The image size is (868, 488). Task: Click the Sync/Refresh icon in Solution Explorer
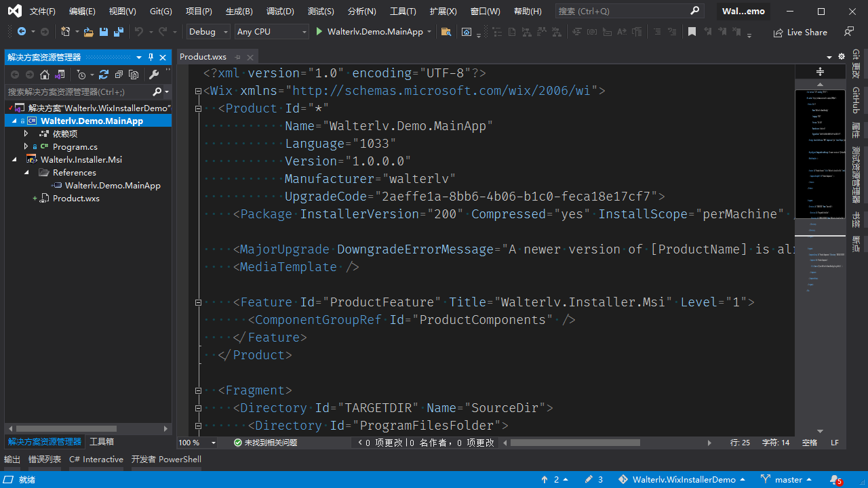coord(104,75)
